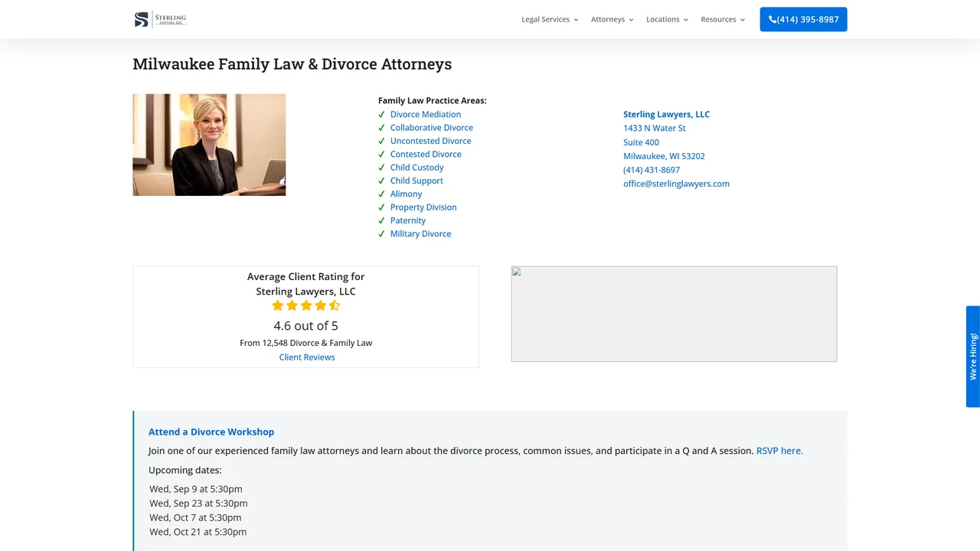Open the Uncontested Divorce link

[x=431, y=141]
